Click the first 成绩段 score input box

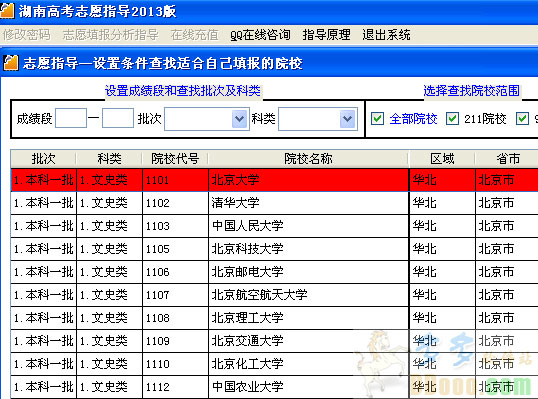tap(71, 118)
